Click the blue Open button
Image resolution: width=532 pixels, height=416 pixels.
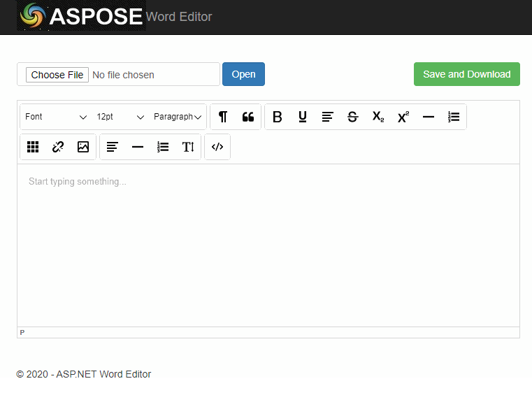[243, 74]
